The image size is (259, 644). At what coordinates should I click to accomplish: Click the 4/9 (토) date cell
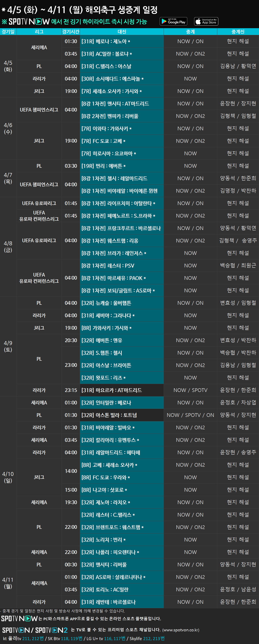8,346
